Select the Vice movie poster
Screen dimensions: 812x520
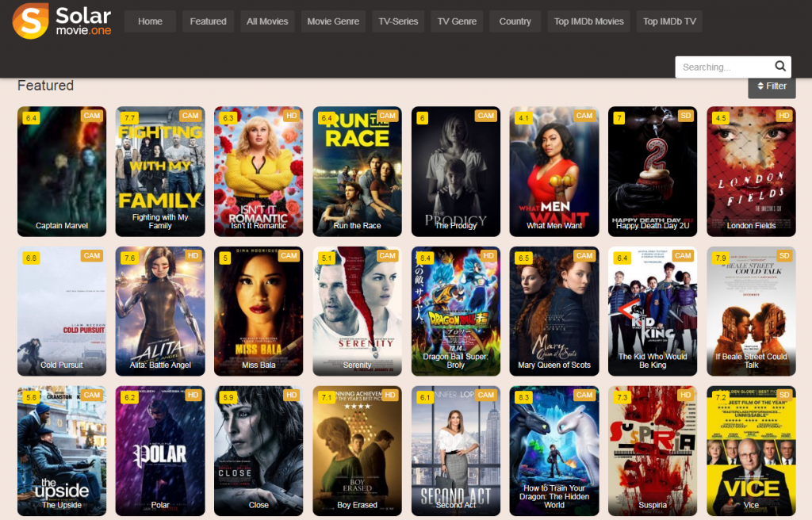click(x=751, y=450)
